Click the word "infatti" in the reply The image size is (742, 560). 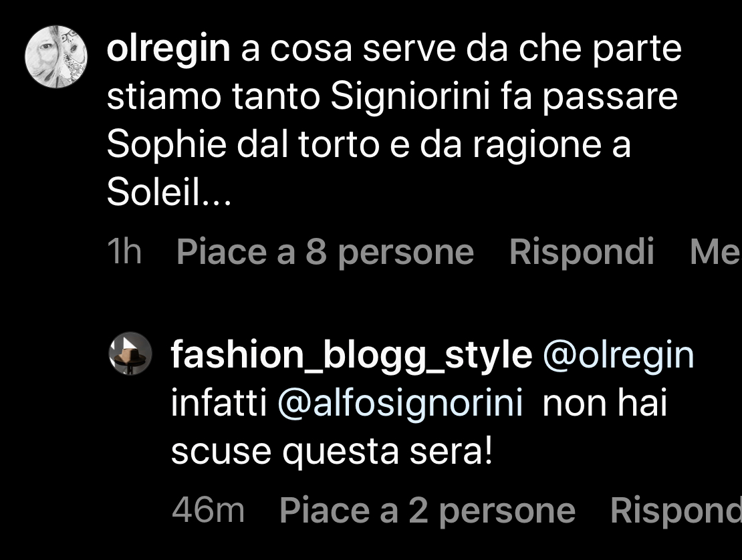(219, 404)
